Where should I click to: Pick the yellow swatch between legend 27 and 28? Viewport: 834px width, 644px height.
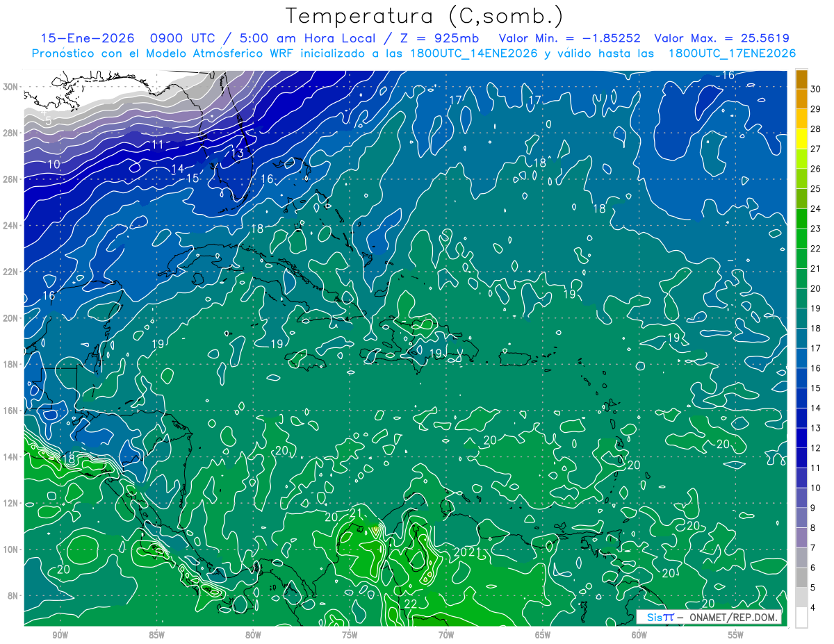click(801, 139)
